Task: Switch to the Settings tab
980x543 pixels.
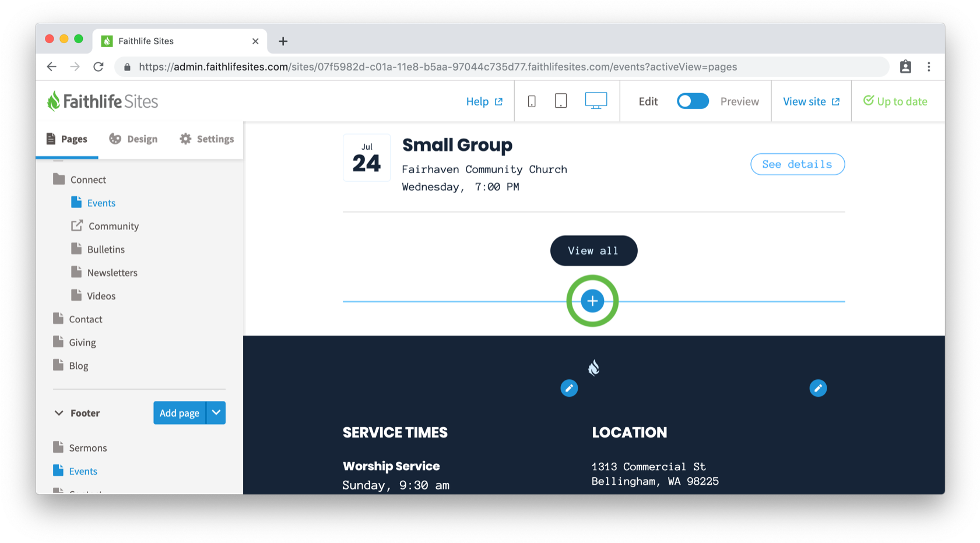Action: (x=207, y=139)
